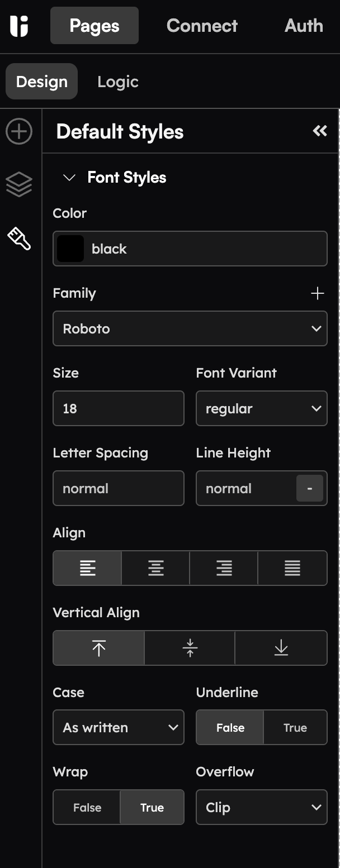This screenshot has height=868, width=340.
Task: Set text alignment to right
Action: (224, 568)
